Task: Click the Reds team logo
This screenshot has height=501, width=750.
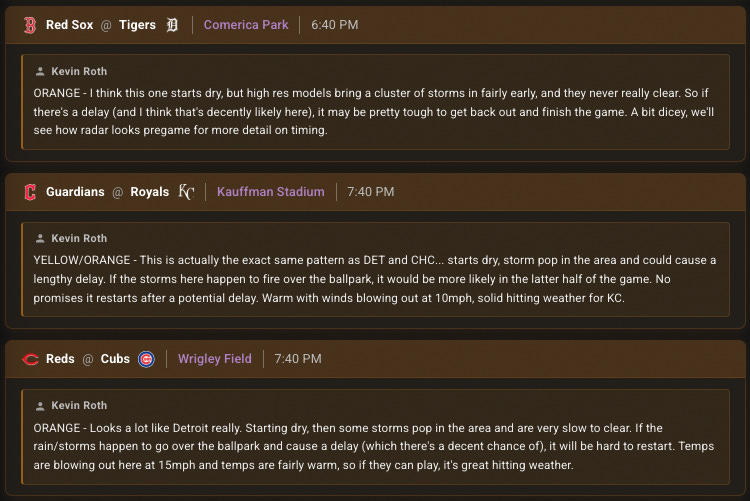Action: (31, 359)
